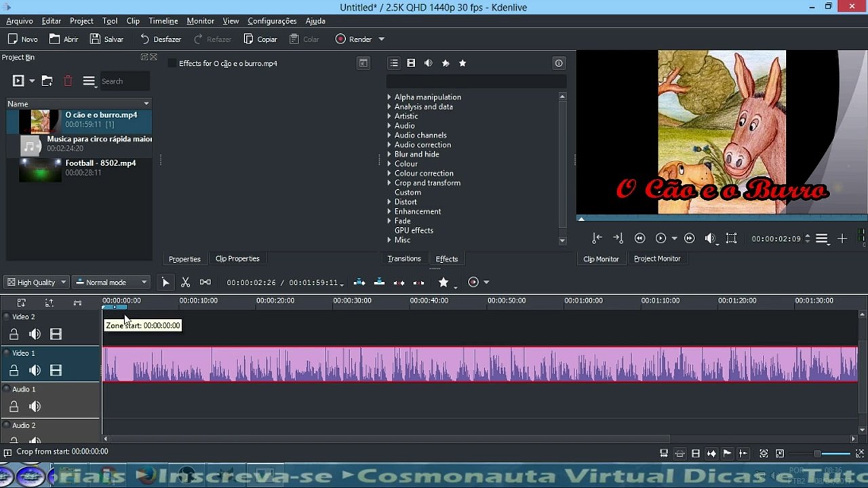Open the add clip icon in Project Bin
Image resolution: width=868 pixels, height=488 pixels.
click(18, 81)
